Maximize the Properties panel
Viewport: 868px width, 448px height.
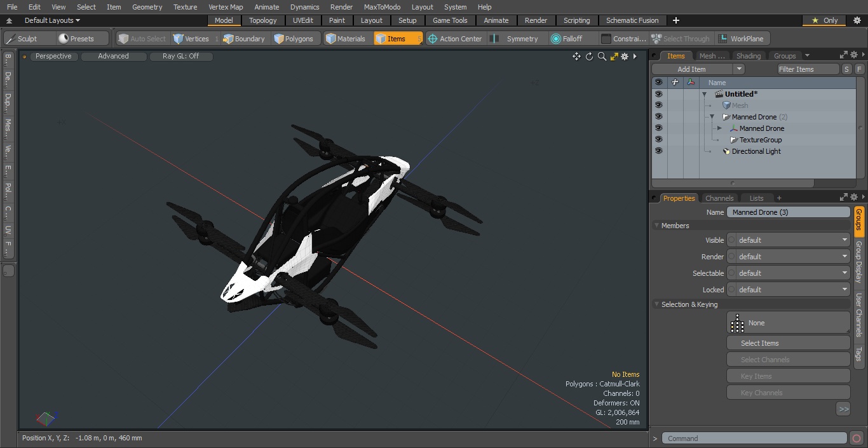click(843, 198)
